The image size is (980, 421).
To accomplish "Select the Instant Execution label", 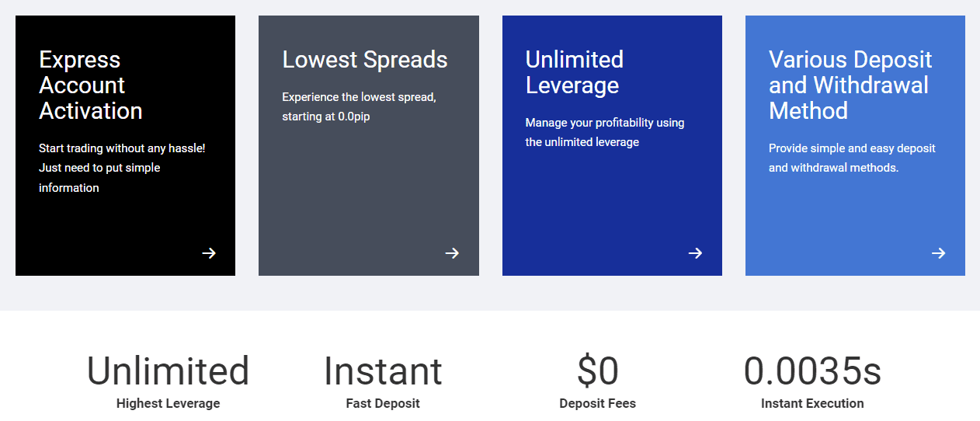I will point(812,404).
